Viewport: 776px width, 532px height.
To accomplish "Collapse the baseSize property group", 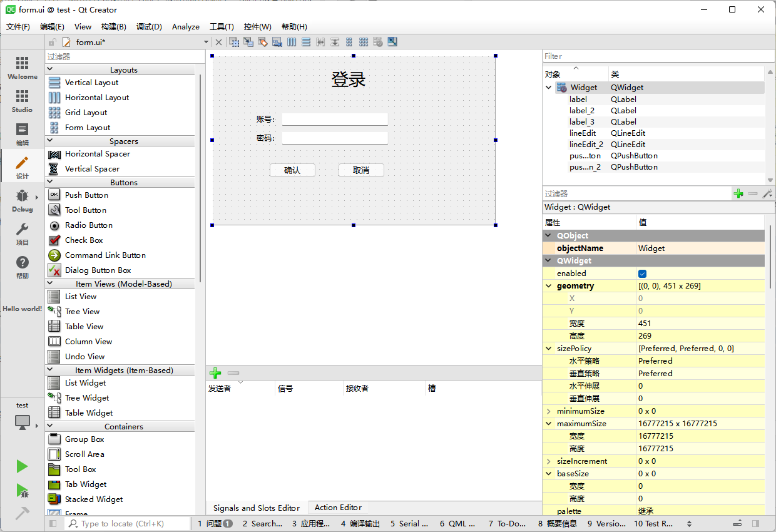I will coord(549,474).
